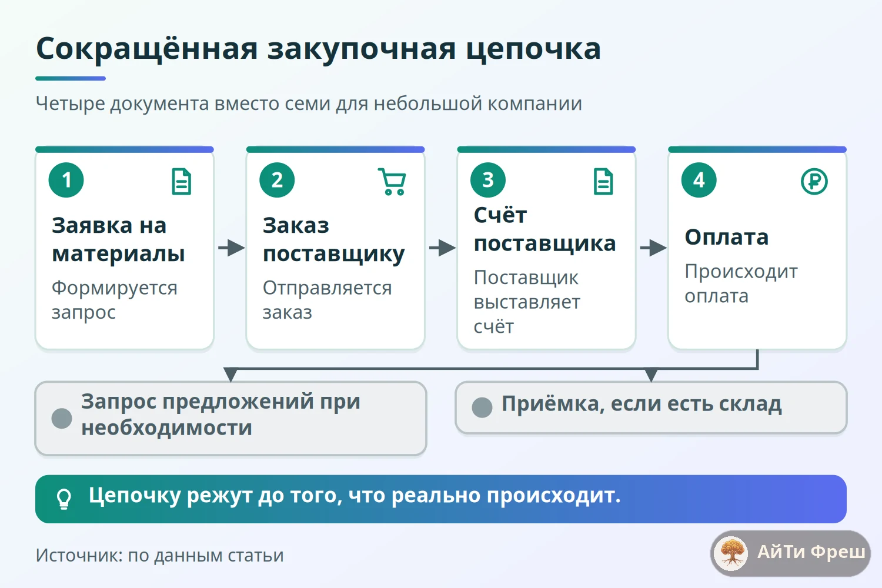The image size is (882, 588).
Task: Click the tree logo next to АйТи Фреш
Action: click(731, 552)
